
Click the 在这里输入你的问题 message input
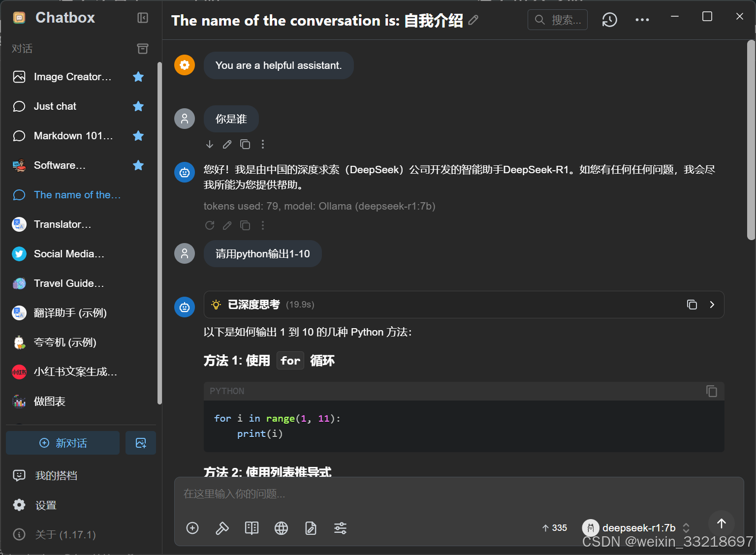click(459, 494)
